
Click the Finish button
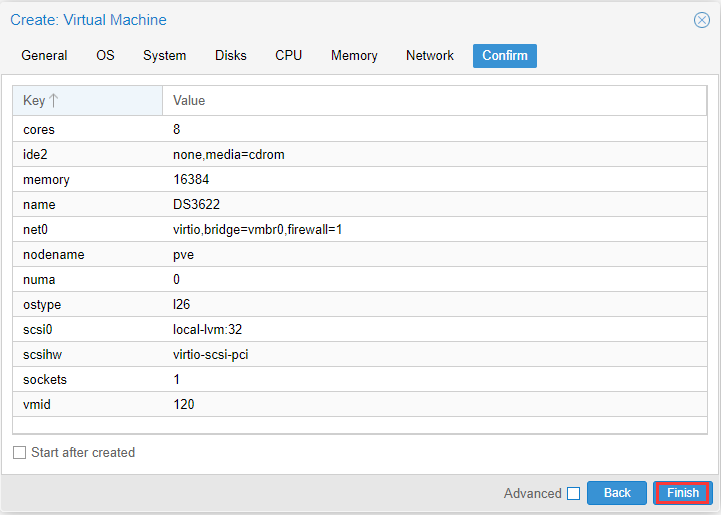[x=683, y=493]
